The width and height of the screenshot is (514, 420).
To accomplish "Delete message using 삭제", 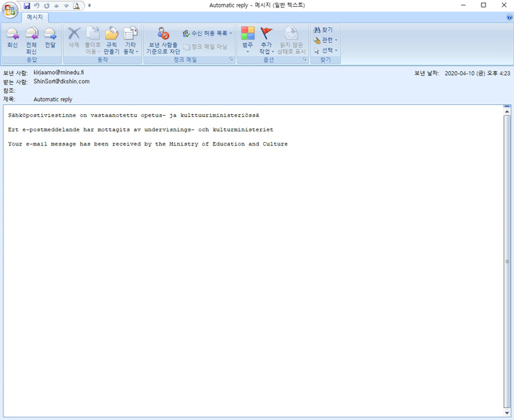I will (74, 38).
